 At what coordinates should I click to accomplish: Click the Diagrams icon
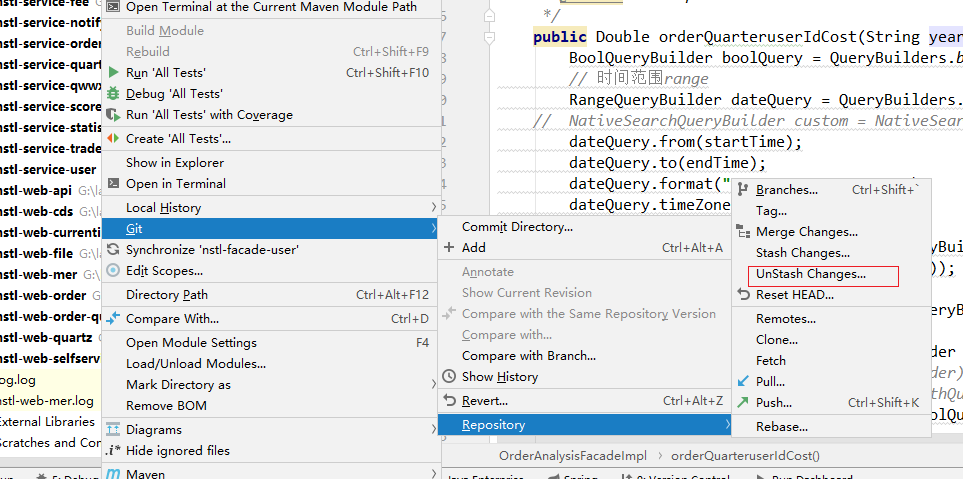[113, 429]
